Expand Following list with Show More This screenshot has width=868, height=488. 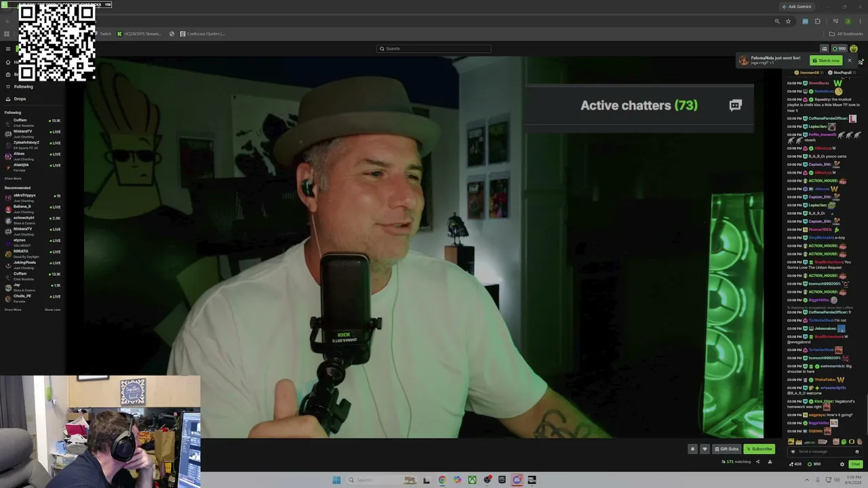point(13,178)
